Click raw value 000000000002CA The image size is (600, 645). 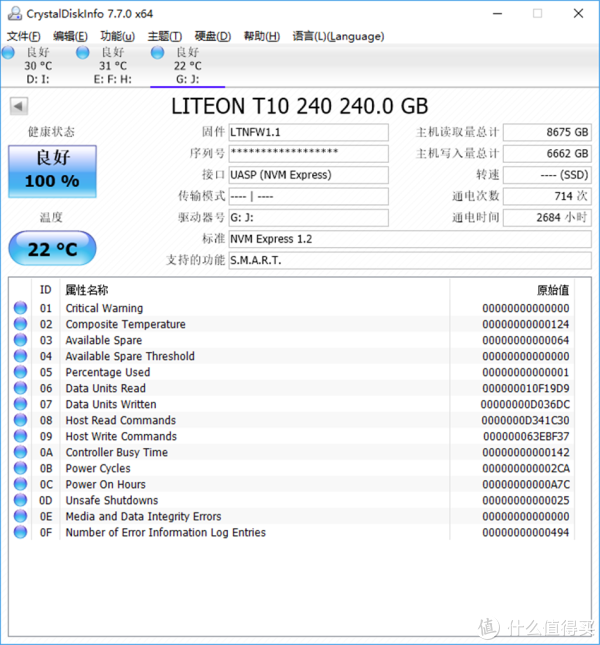click(526, 469)
